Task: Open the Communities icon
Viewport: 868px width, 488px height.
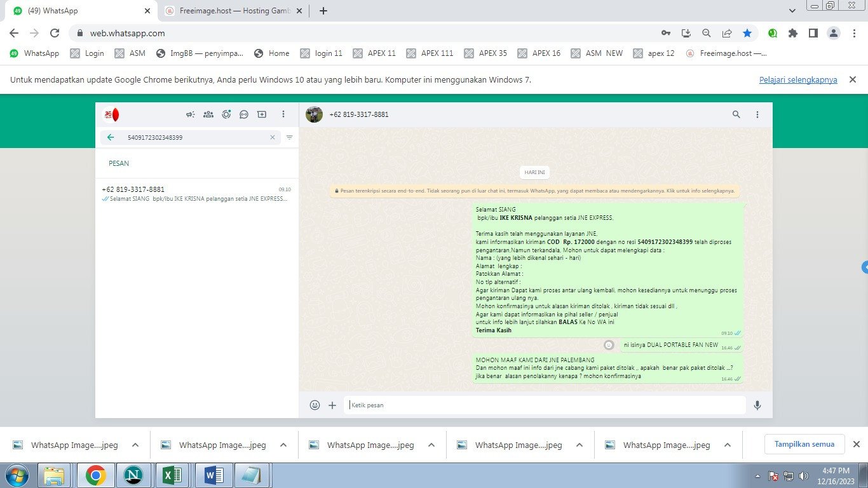Action: click(208, 114)
